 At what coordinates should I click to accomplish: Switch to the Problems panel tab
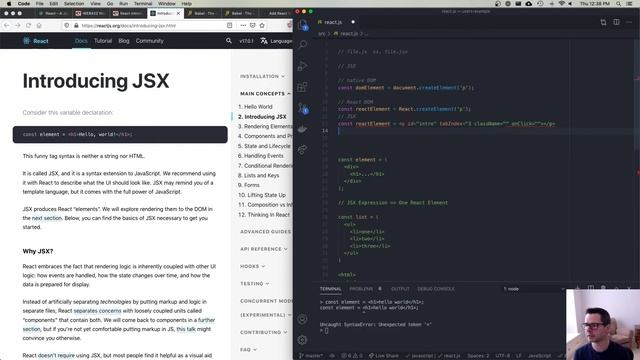361,289
